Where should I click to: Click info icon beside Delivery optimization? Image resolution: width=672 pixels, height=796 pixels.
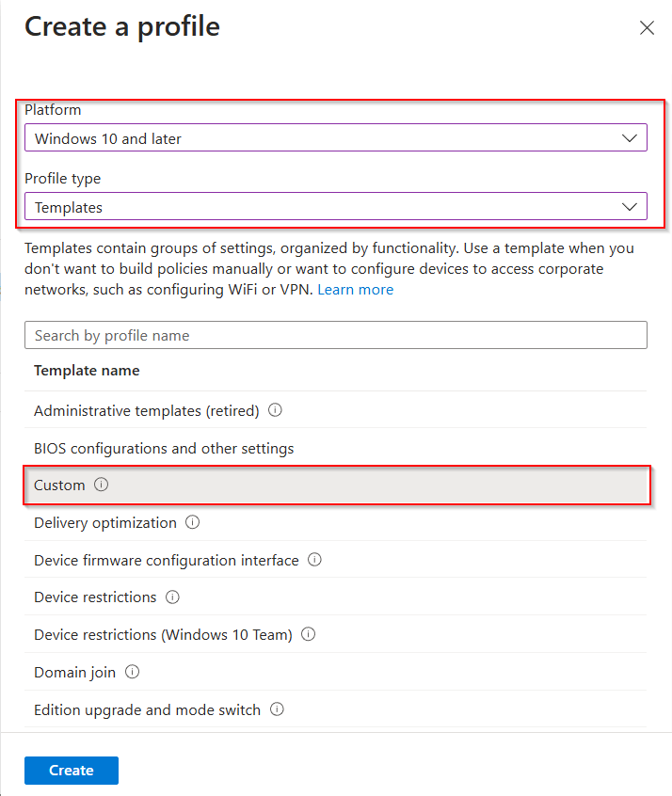[192, 522]
